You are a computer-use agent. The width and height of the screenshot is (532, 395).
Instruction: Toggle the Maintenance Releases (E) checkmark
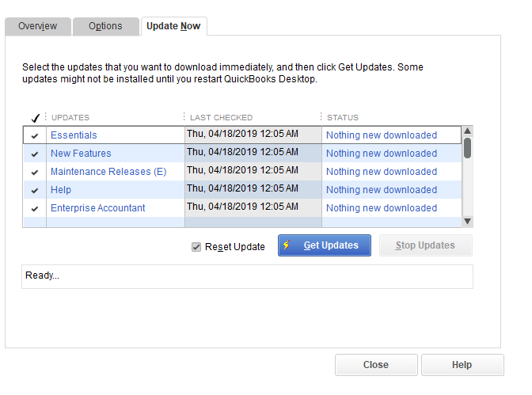tap(35, 173)
